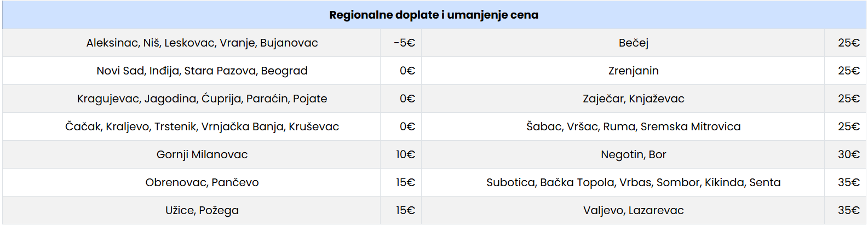
Task: Click the Gornji Milanovac cell
Action: tap(202, 154)
